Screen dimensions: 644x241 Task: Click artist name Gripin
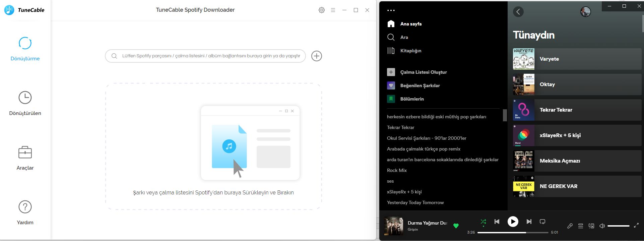(x=413, y=230)
